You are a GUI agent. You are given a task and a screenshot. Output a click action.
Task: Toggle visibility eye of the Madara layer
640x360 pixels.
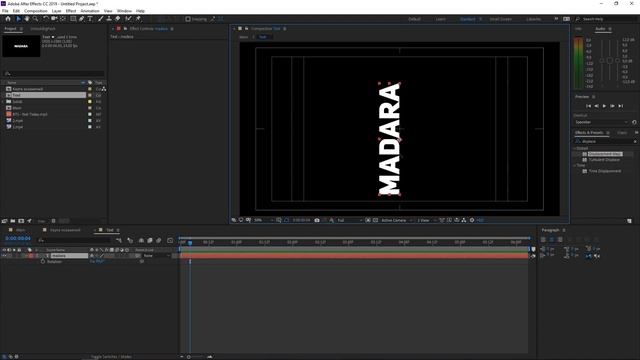[x=4, y=256]
